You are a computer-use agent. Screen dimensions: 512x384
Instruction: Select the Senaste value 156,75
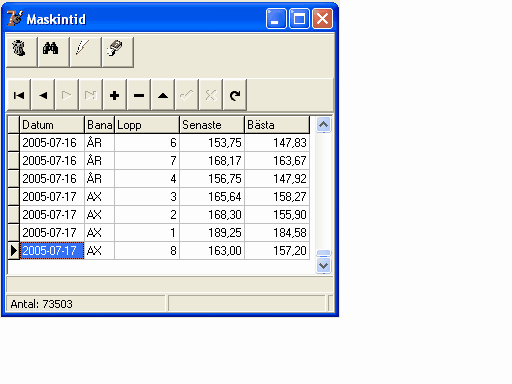pos(212,179)
